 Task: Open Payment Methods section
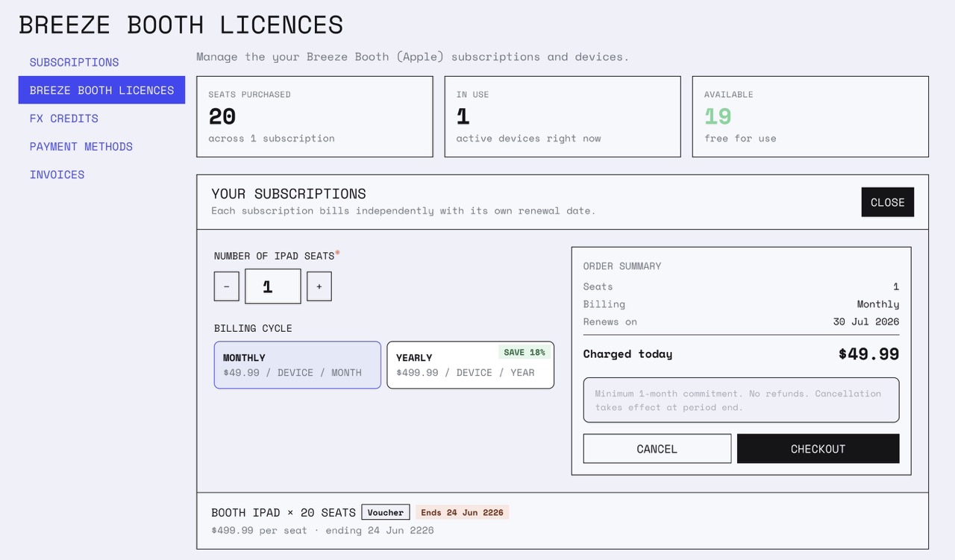tap(81, 147)
